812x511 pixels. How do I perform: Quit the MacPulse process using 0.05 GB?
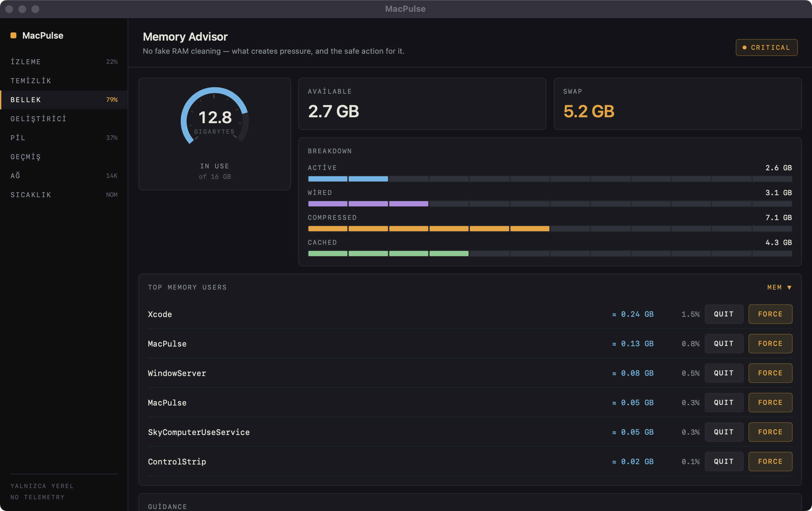[724, 403]
